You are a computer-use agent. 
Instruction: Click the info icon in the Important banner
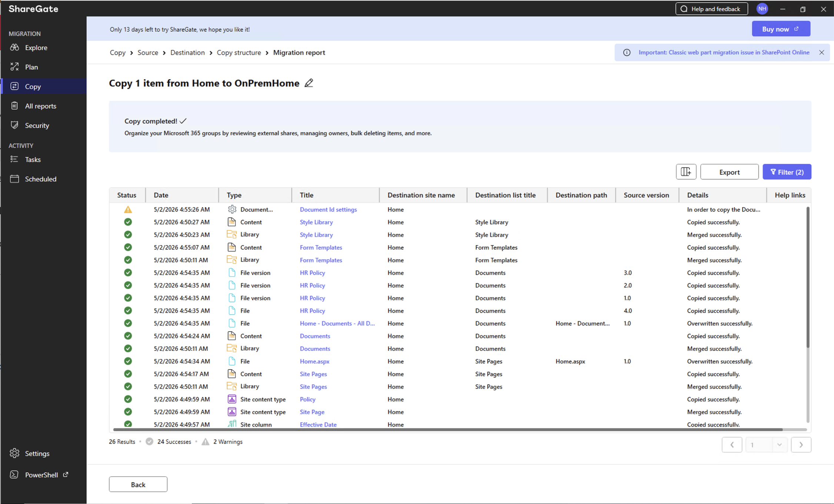[x=627, y=53]
